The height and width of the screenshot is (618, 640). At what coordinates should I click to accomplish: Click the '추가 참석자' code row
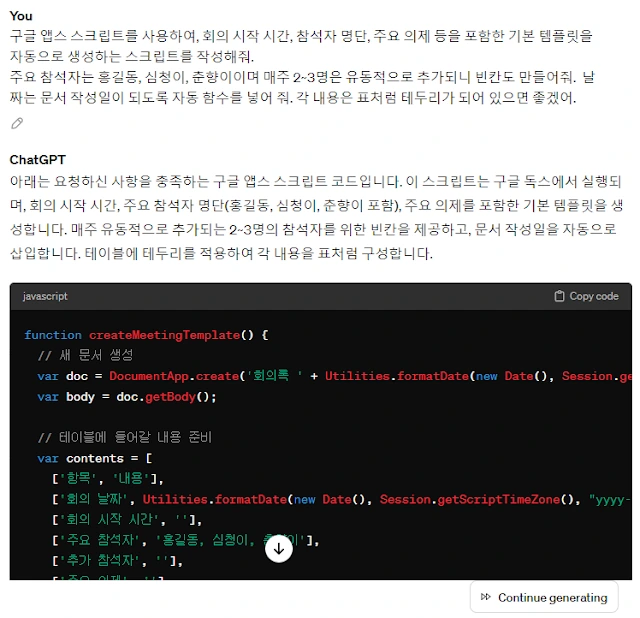117,561
